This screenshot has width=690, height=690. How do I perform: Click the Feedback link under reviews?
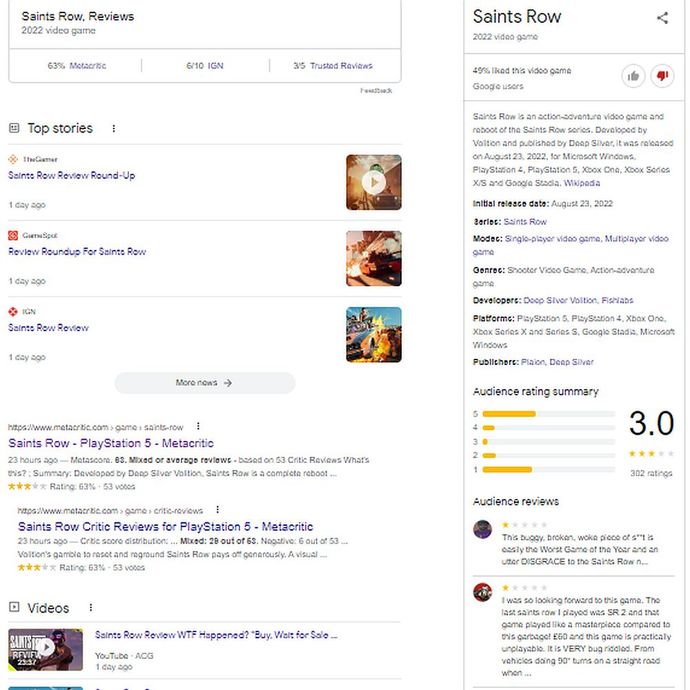[x=376, y=91]
